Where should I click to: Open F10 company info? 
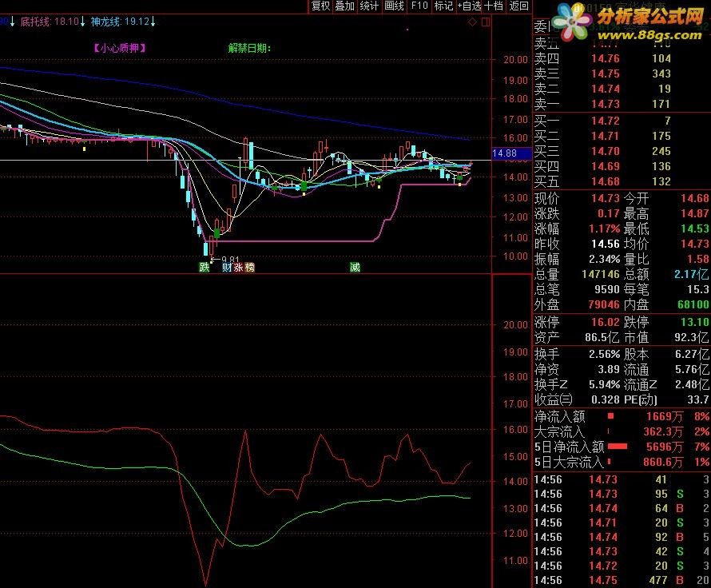point(419,6)
